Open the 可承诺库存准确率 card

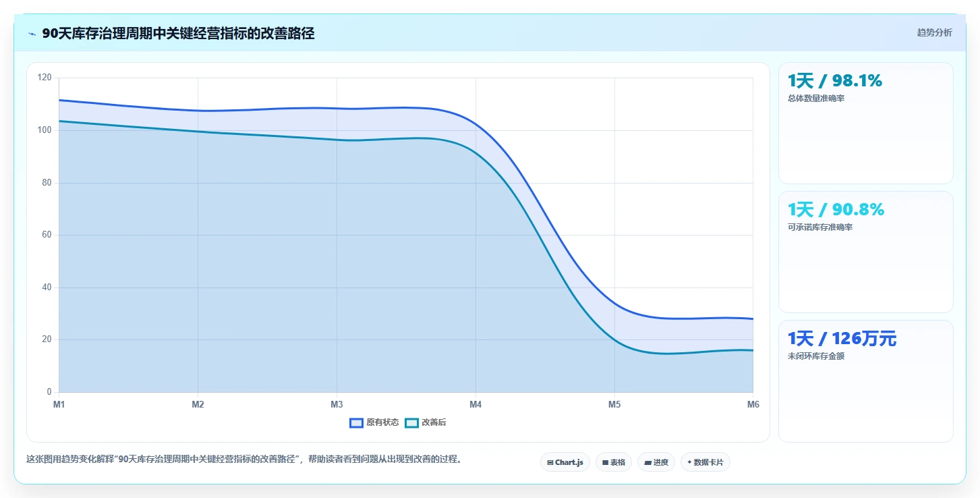(865, 252)
